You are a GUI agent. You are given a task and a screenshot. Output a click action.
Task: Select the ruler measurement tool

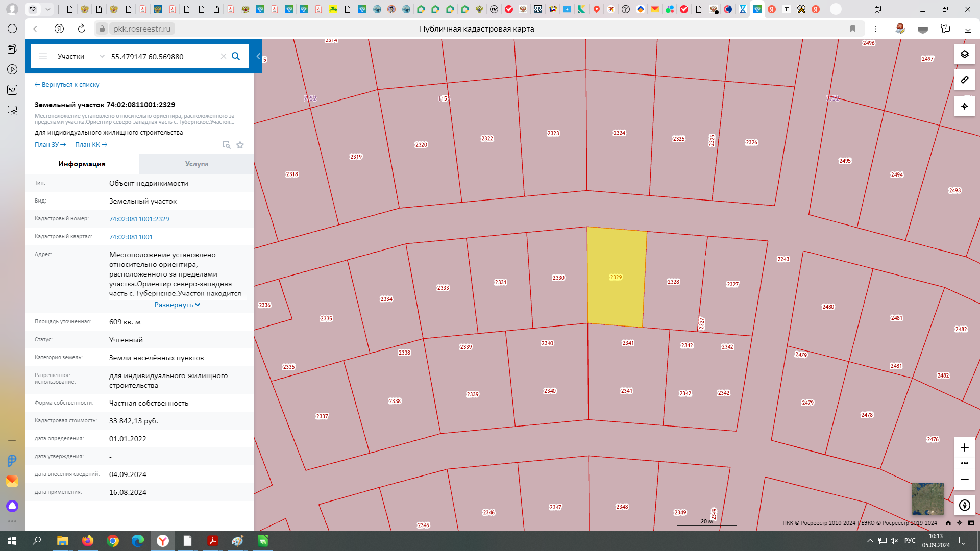[964, 80]
